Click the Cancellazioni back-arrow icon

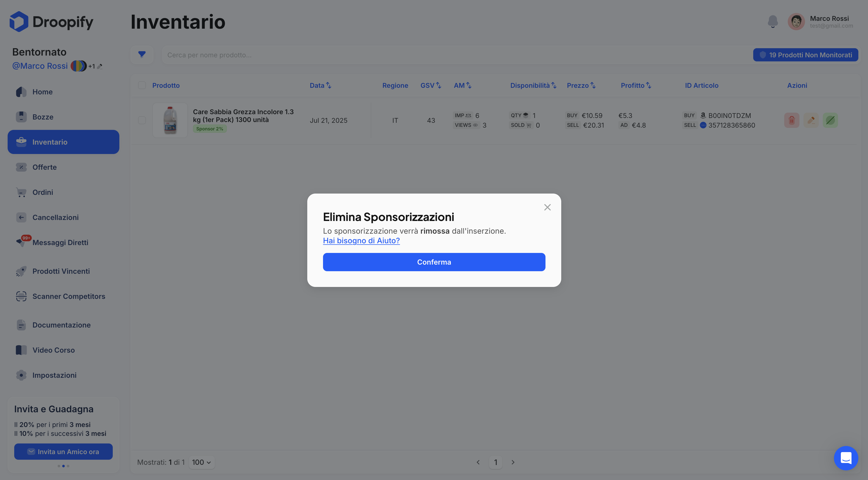point(21,217)
